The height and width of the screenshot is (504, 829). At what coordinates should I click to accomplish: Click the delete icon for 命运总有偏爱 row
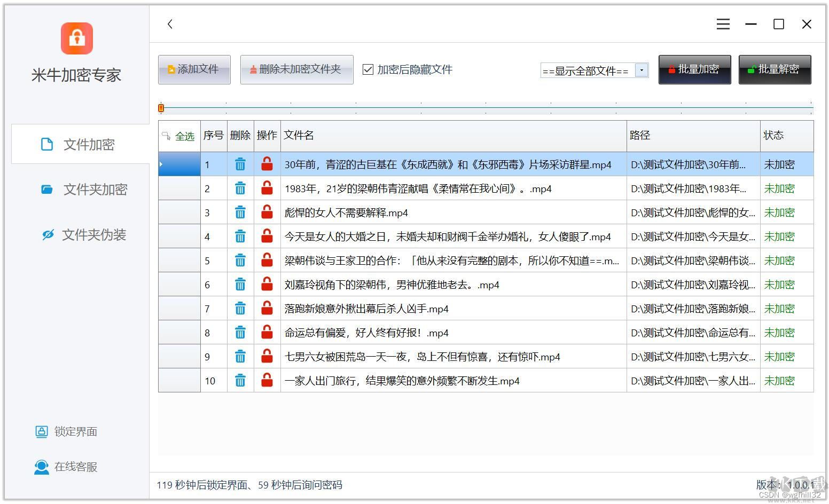240,332
